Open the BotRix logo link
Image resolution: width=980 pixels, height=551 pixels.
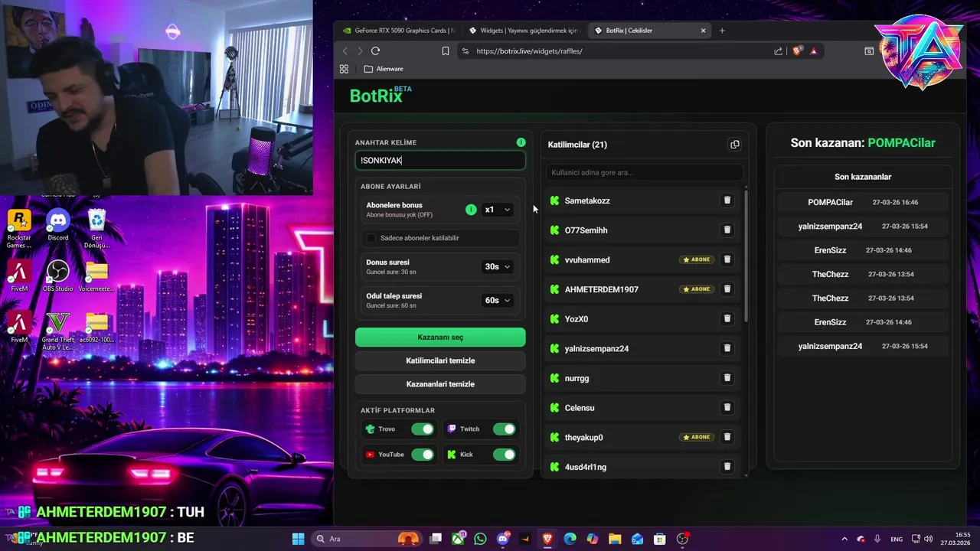[x=381, y=95]
